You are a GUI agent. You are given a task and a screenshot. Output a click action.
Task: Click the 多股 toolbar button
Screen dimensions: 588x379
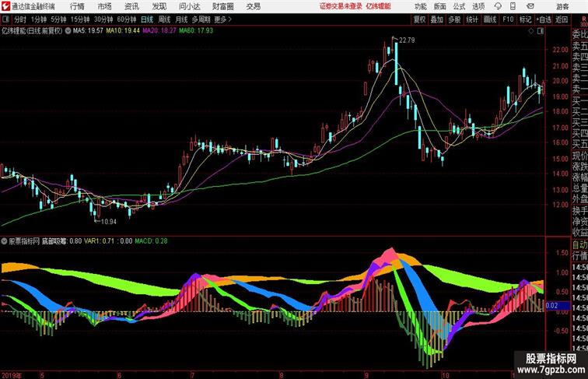pos(454,19)
